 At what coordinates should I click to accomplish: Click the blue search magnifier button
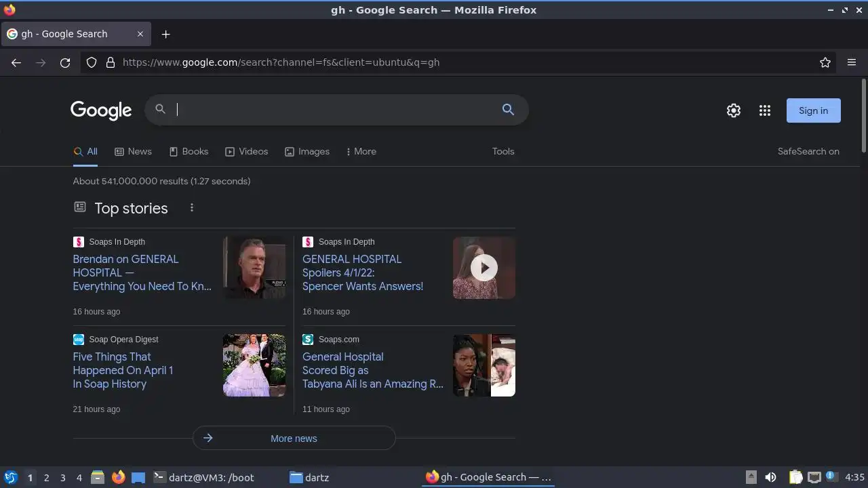[508, 109]
